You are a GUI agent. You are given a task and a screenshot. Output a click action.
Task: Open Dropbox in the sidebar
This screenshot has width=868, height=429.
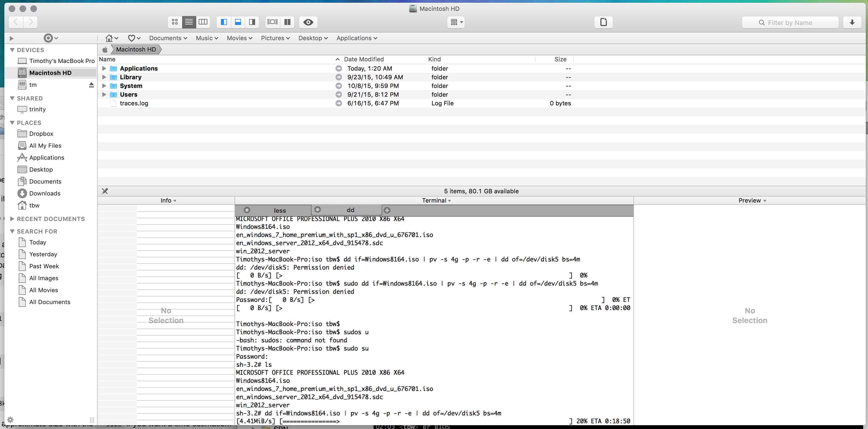pos(35,134)
